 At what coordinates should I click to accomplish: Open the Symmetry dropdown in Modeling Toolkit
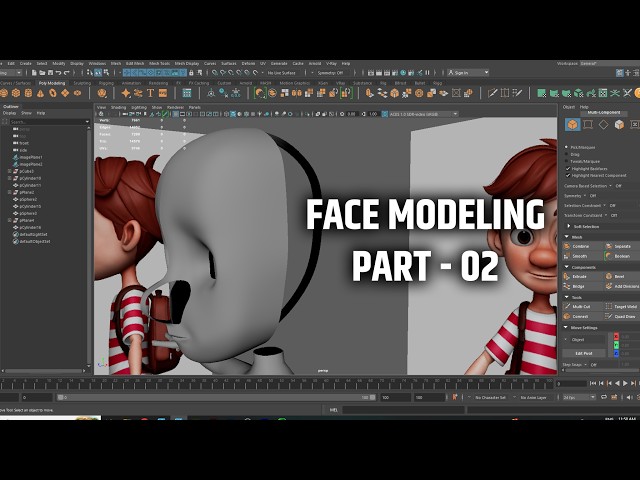coord(585,196)
